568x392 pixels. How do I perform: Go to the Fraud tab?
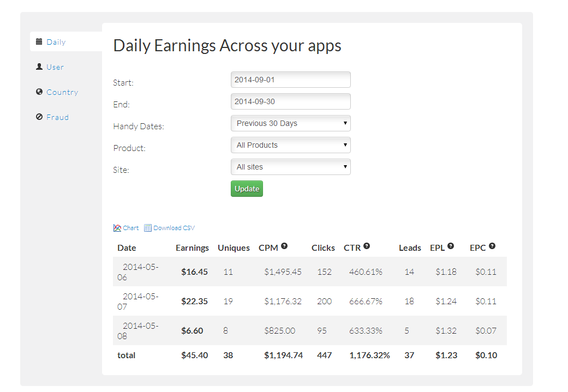coord(57,117)
